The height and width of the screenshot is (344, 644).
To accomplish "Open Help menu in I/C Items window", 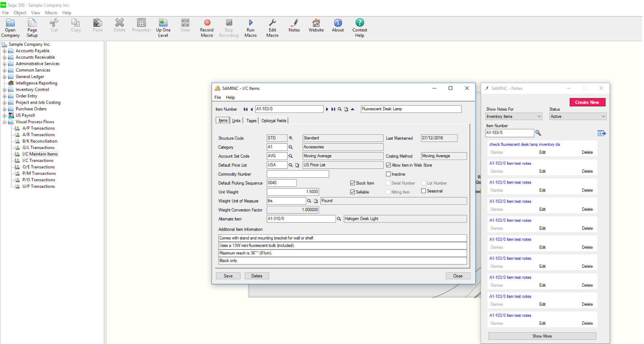I will tap(230, 97).
